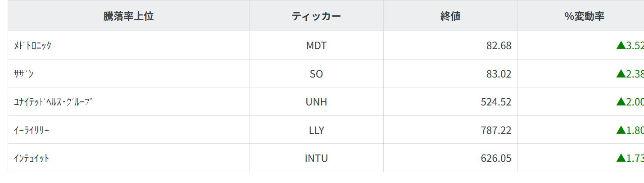This screenshot has height=183, width=644.
Task: Select the 626.05 closing price cell
Action: pos(496,158)
